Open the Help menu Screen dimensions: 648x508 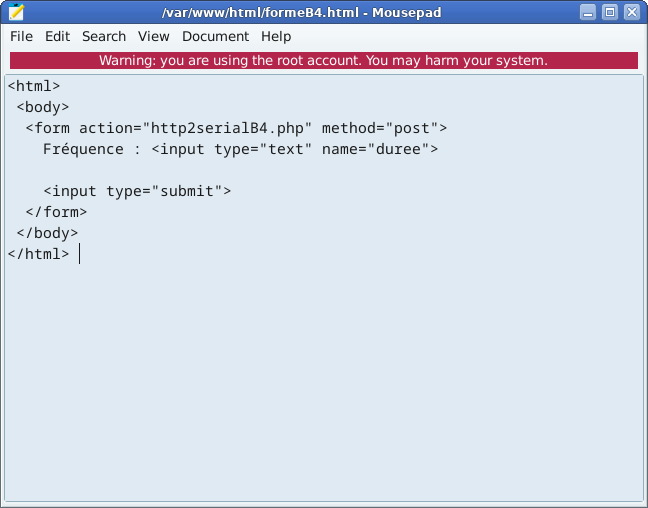point(276,36)
